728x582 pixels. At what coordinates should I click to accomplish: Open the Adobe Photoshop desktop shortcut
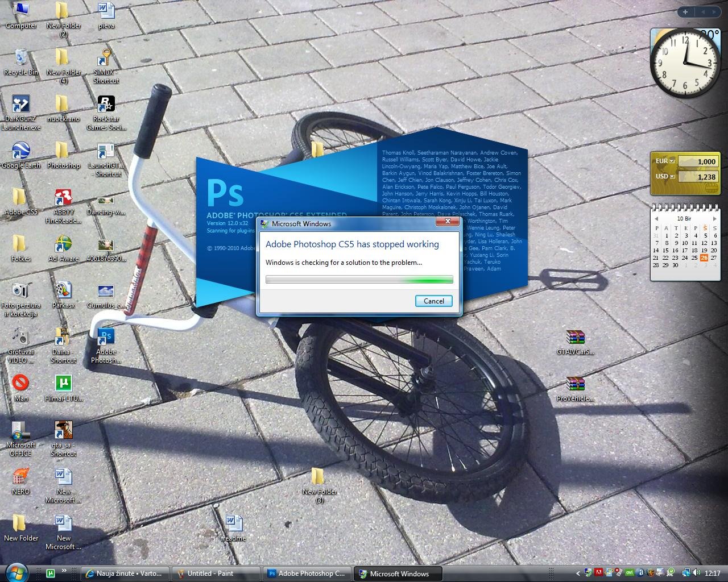click(106, 338)
